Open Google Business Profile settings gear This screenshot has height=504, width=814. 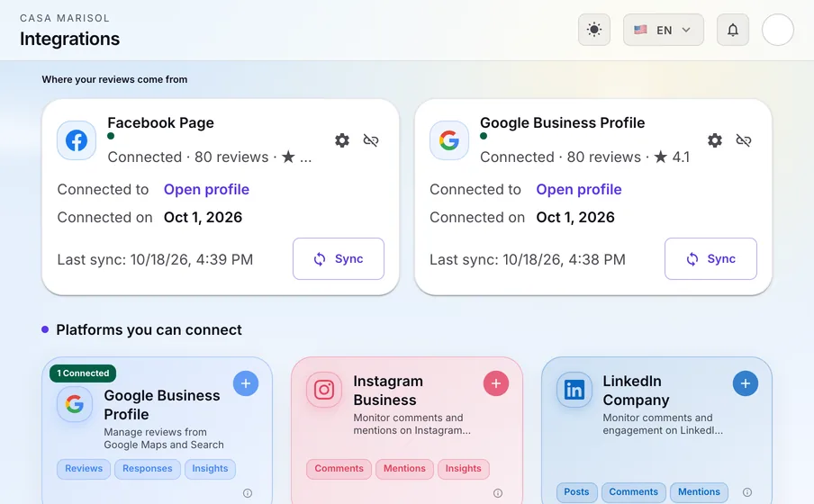pyautogui.click(x=715, y=140)
